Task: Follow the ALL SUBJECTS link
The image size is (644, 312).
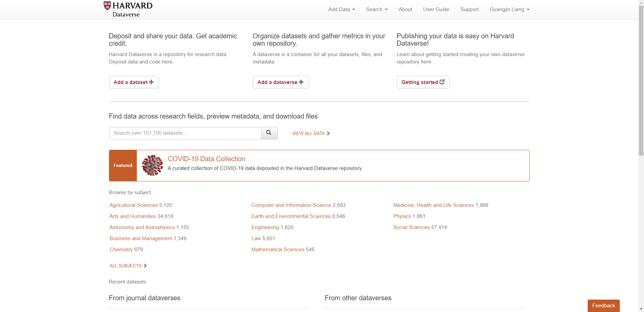Action: [x=128, y=266]
